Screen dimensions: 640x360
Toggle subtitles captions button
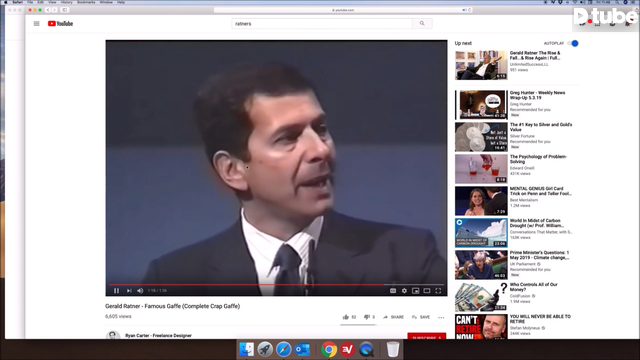(393, 291)
